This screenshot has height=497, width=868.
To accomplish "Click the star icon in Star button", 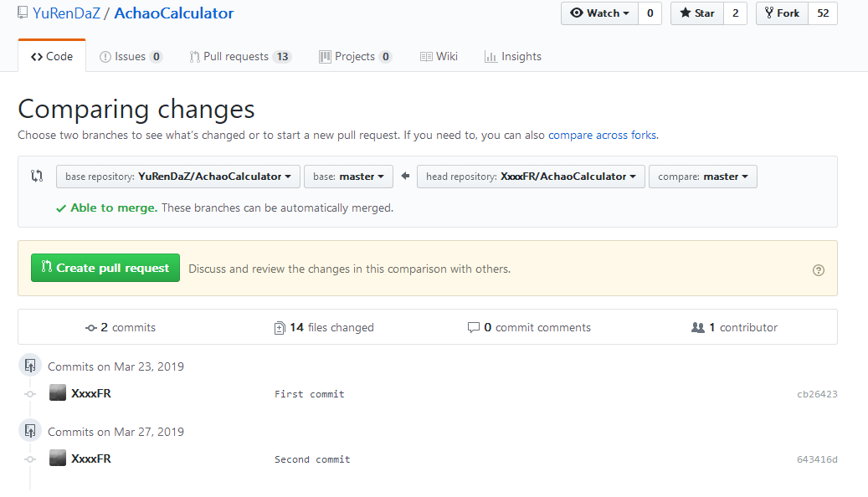I will point(686,13).
